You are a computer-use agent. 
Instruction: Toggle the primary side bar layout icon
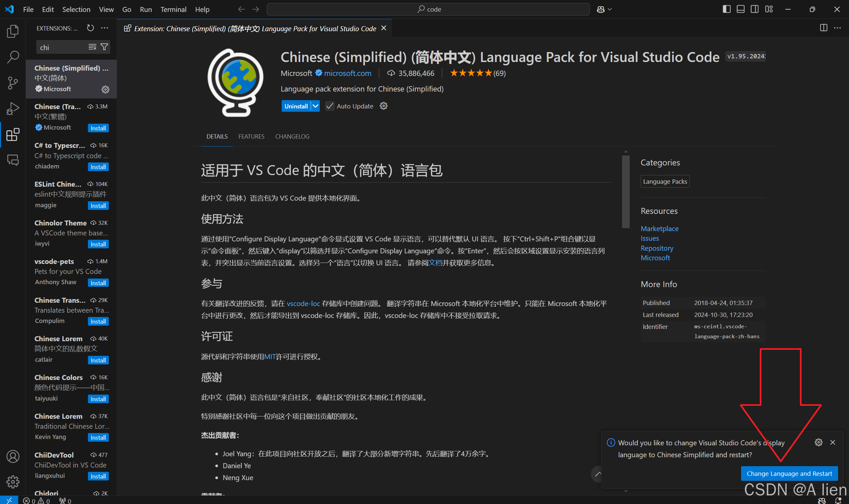[726, 9]
